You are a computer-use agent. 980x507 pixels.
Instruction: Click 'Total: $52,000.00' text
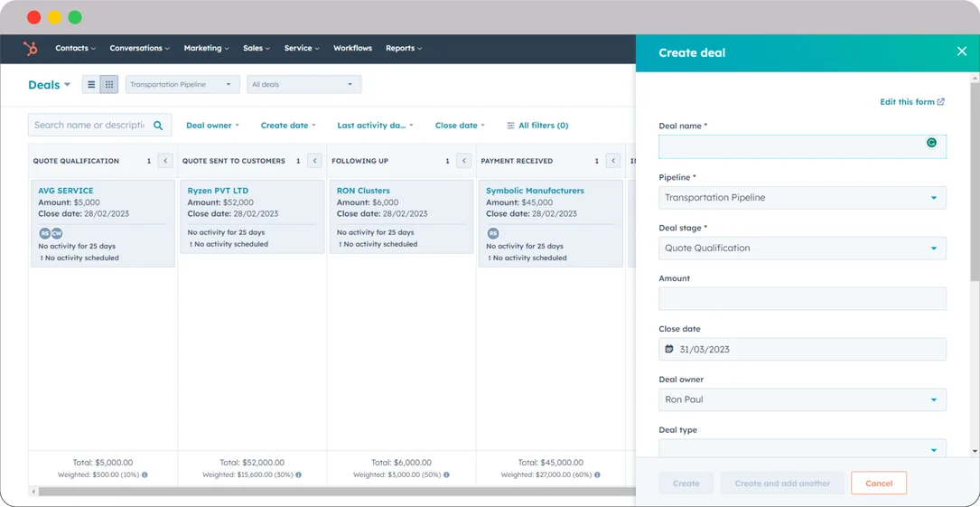click(x=252, y=463)
